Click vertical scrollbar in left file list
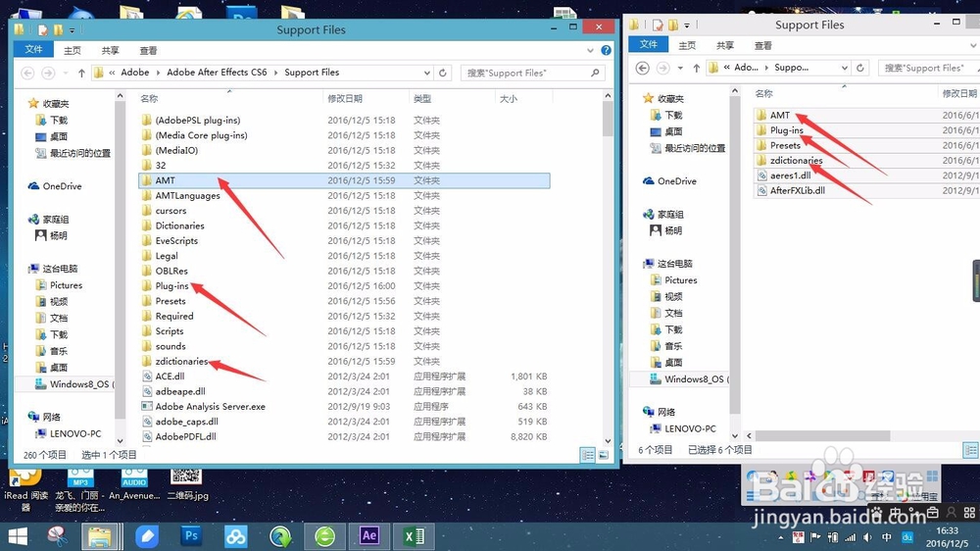Viewport: 980px width, 551px height. 608,119
